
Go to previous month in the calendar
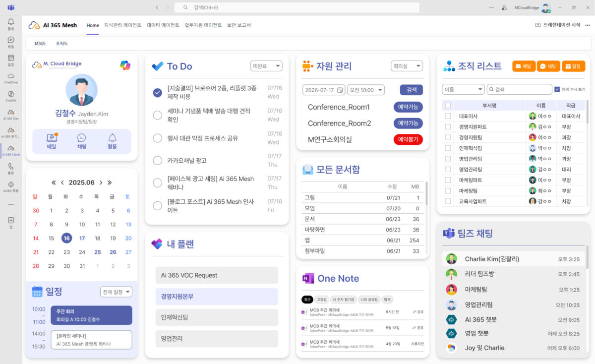coord(62,182)
